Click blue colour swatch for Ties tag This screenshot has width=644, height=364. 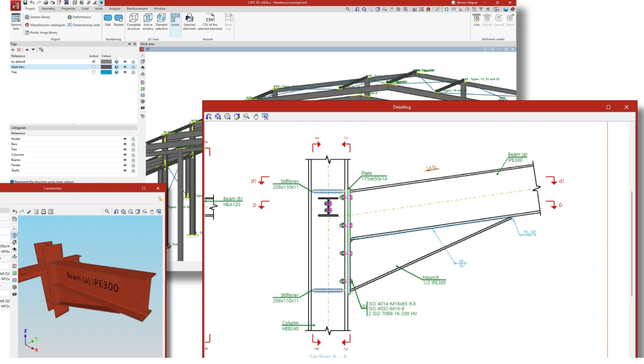tap(106, 72)
